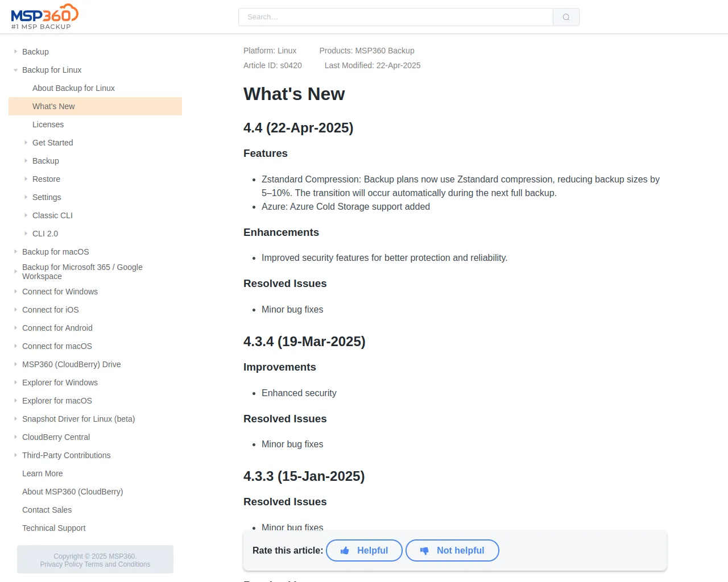Rate the article as Not helpful
728x582 pixels.
[452, 550]
